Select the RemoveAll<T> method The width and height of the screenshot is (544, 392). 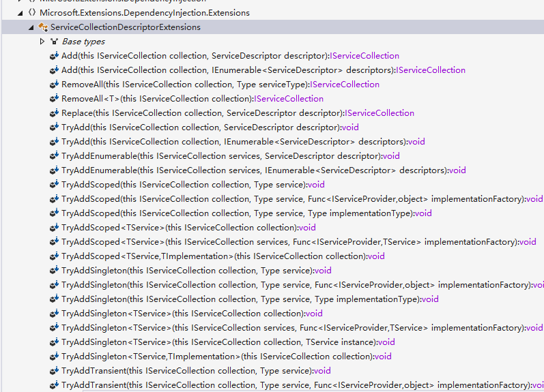[192, 99]
